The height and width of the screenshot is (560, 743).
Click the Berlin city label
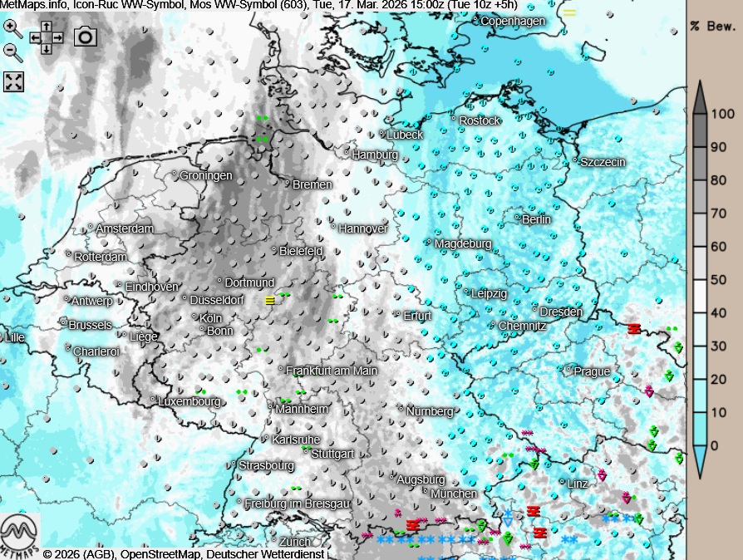pos(536,219)
